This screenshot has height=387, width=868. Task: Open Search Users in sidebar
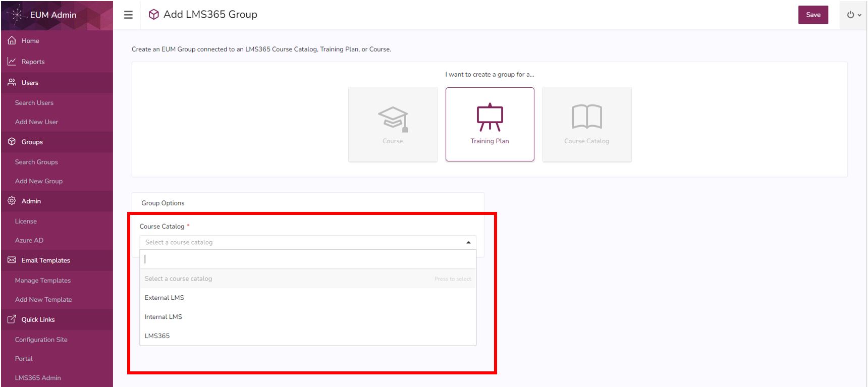pos(34,102)
